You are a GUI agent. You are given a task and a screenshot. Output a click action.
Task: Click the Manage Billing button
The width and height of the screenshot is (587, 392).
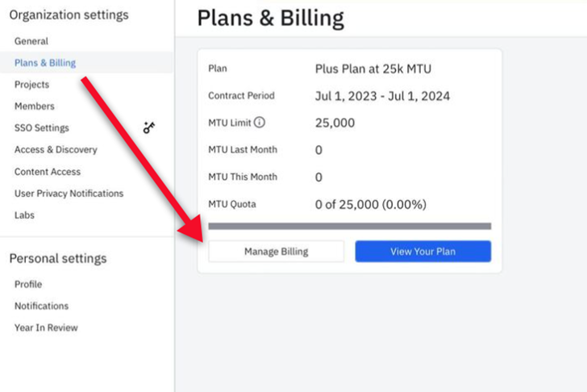[277, 251]
